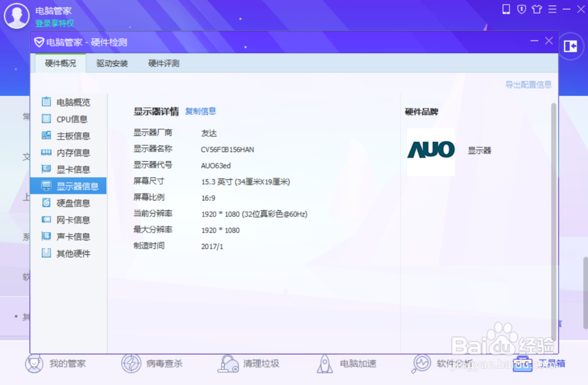Switch to the 驱动安装 tab
Viewport: 588px width, 385px height.
112,63
